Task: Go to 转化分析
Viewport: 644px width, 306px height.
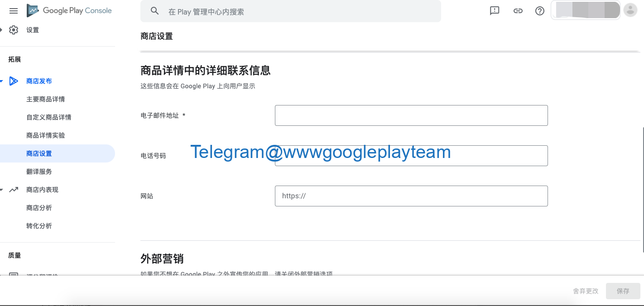Action: (x=39, y=226)
